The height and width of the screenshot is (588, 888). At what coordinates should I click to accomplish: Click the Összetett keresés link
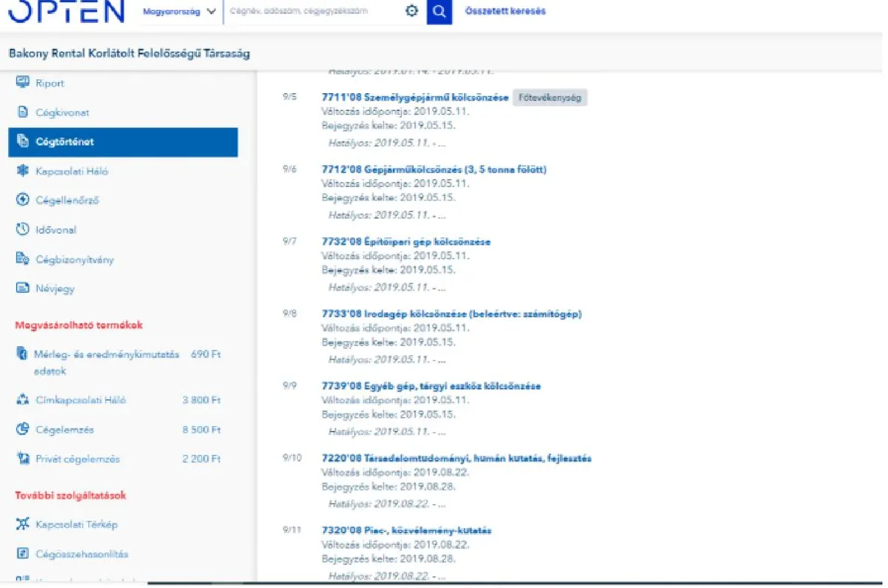(505, 11)
